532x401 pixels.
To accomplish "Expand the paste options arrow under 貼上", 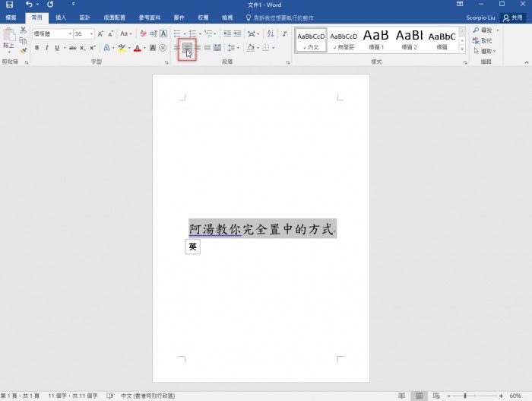I will coord(9,53).
